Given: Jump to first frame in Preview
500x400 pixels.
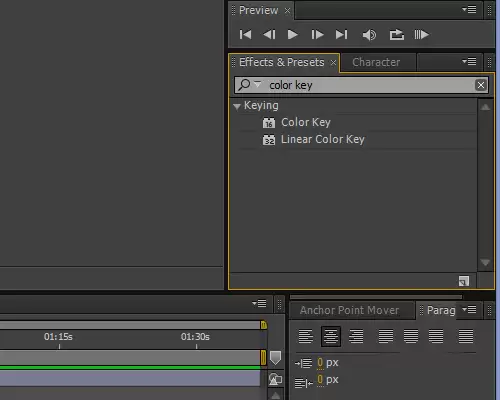Looking at the screenshot, I should [245, 35].
